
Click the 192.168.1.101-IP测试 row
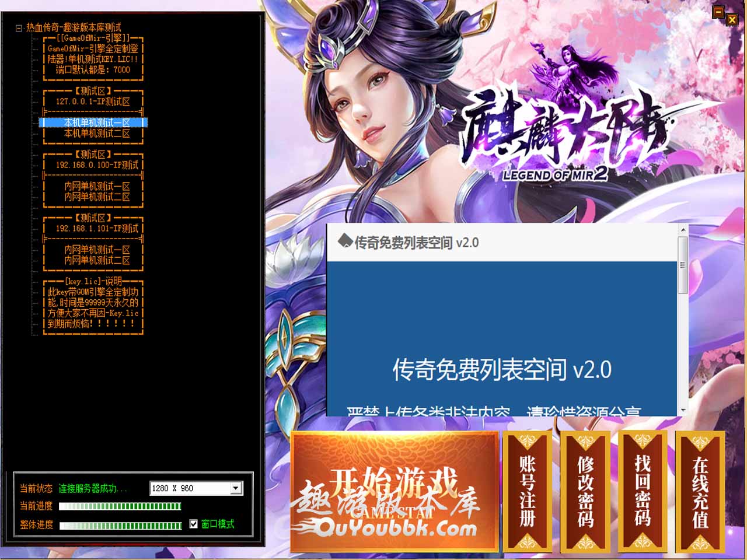click(93, 229)
